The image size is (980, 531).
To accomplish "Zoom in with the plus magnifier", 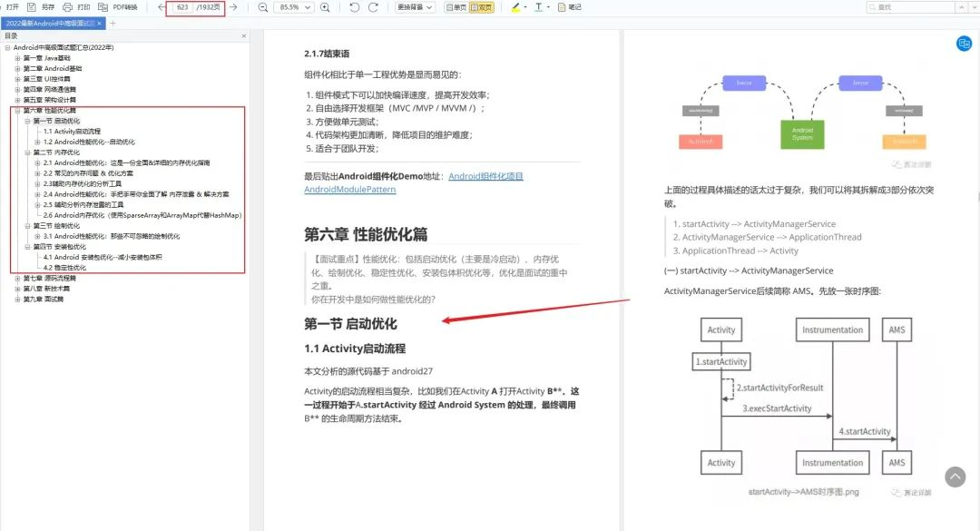I will click(325, 7).
